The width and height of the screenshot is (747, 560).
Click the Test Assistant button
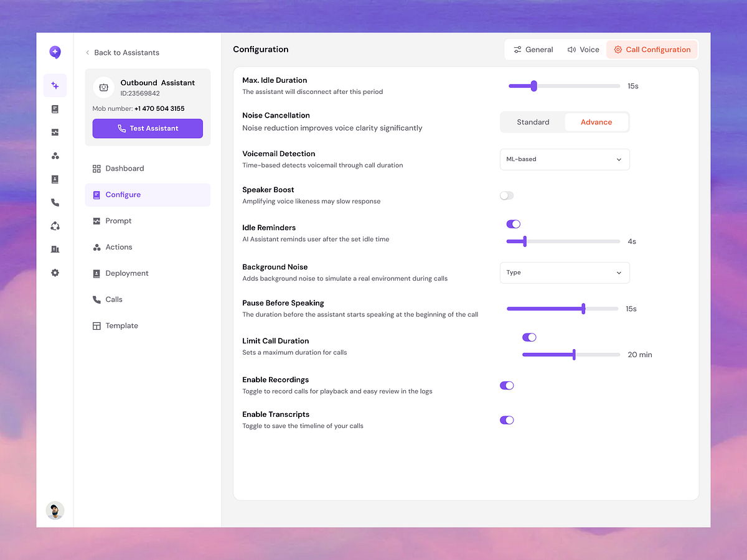(147, 128)
